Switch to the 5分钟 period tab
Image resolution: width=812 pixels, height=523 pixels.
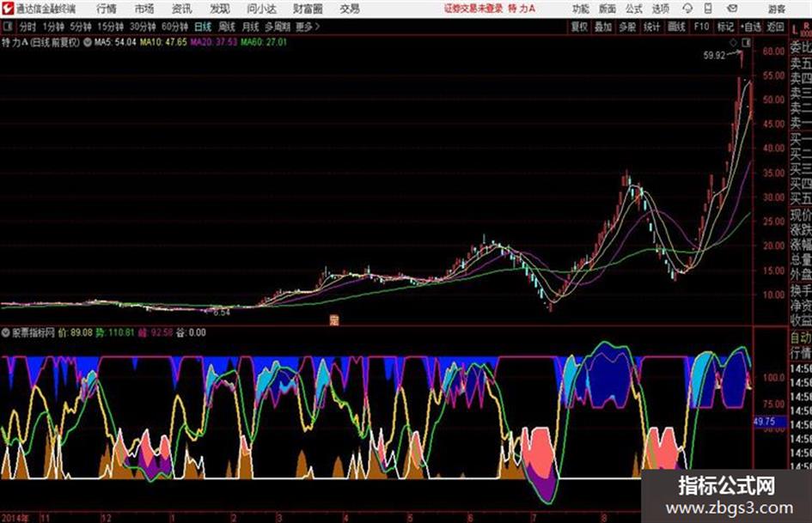tap(80, 27)
